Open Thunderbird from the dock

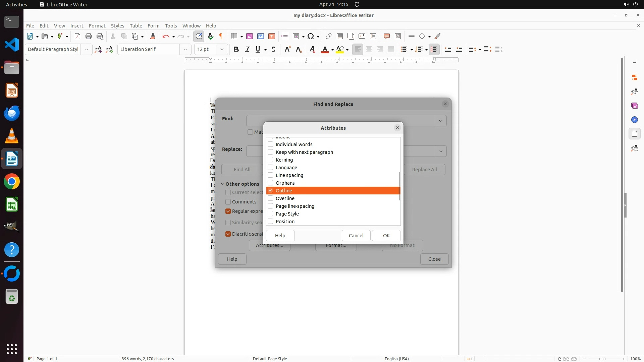pyautogui.click(x=12, y=113)
